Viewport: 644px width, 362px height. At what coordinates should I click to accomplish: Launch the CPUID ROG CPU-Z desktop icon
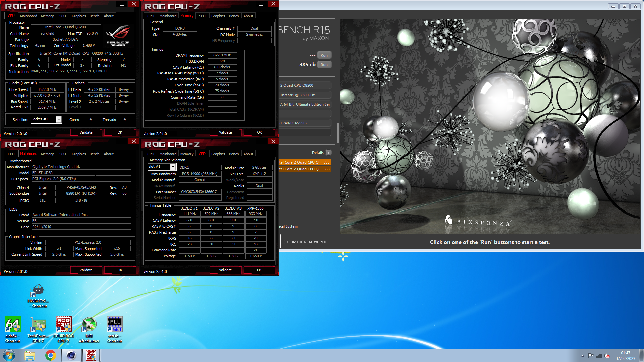coord(64,329)
